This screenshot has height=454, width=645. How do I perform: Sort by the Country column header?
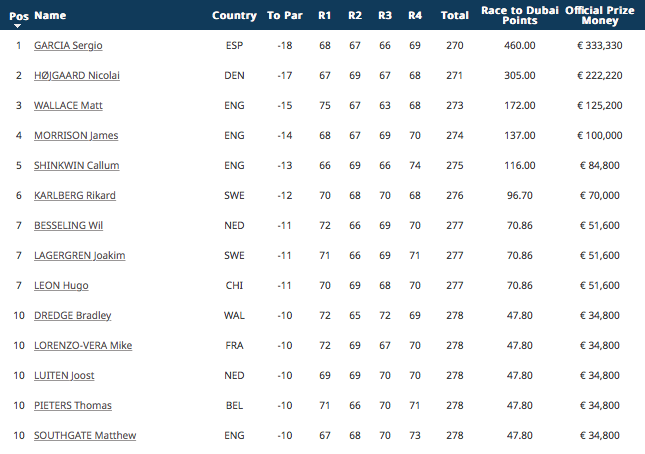tap(234, 16)
